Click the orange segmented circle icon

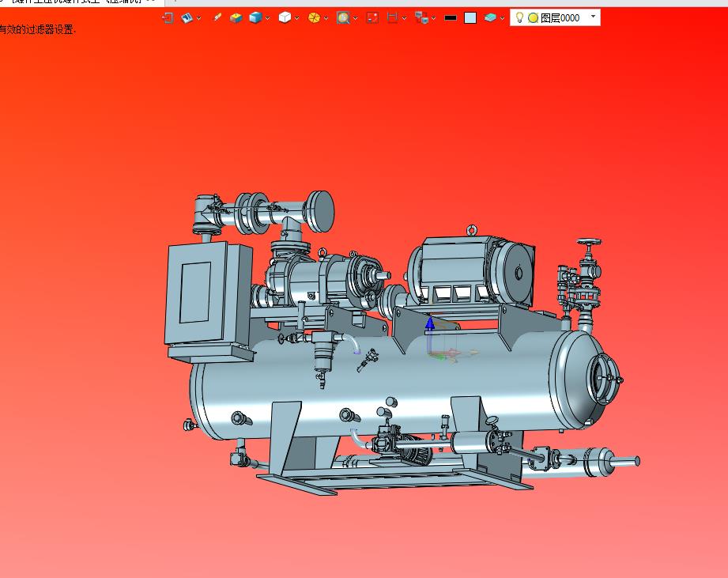coord(314,17)
